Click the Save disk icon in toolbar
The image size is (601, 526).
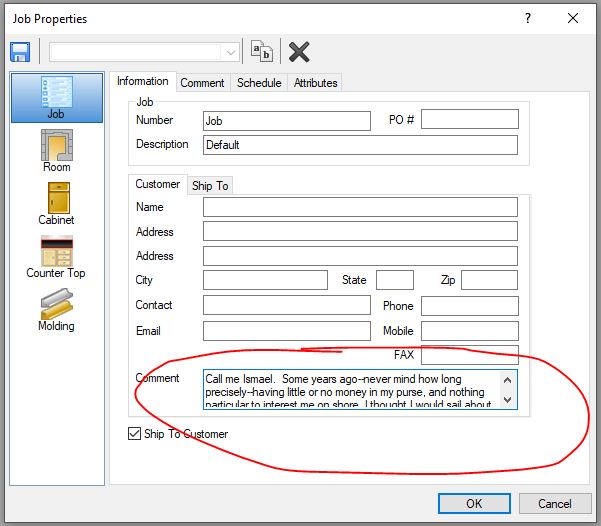[20, 52]
